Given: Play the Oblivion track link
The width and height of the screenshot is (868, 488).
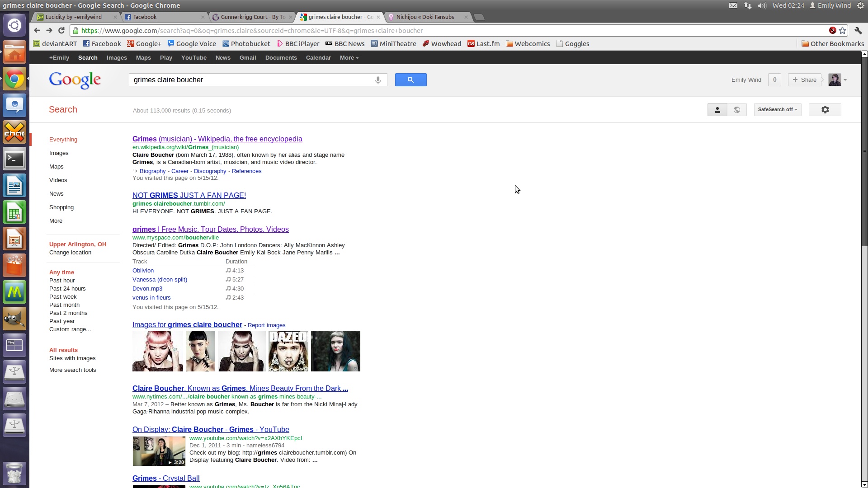Looking at the screenshot, I should [x=143, y=271].
